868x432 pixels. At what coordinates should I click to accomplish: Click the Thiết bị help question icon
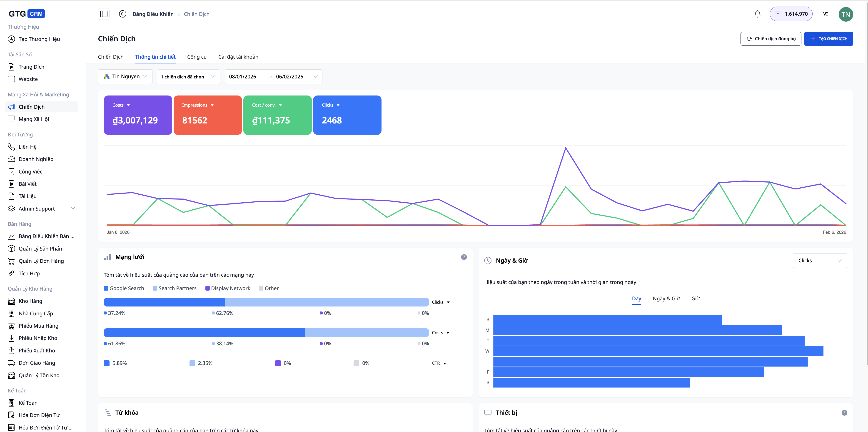pos(844,412)
